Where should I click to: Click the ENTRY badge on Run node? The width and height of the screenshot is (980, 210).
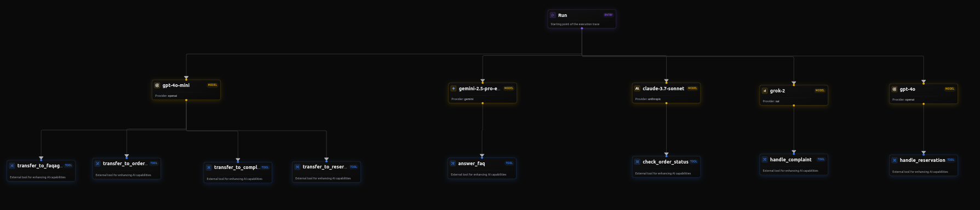click(608, 15)
